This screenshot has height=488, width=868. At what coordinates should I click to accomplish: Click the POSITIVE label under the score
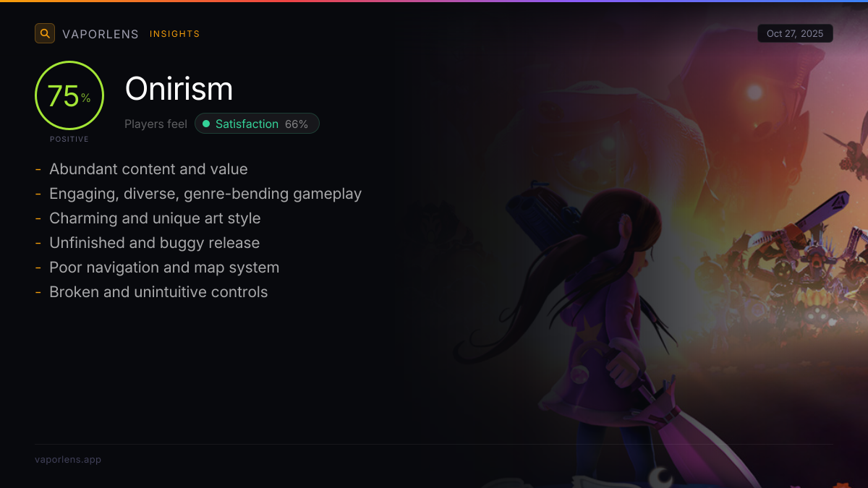69,139
